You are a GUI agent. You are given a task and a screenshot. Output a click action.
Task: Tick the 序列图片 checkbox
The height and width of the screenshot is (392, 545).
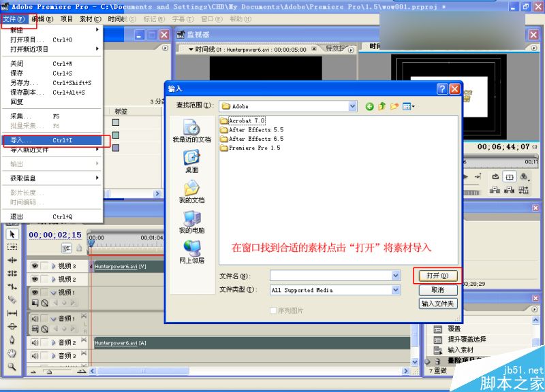(273, 310)
